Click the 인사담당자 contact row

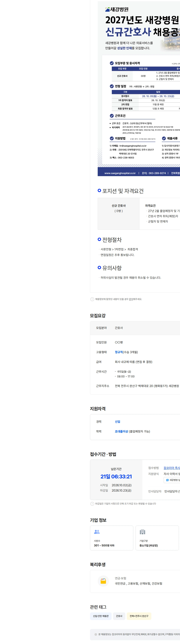164,491
